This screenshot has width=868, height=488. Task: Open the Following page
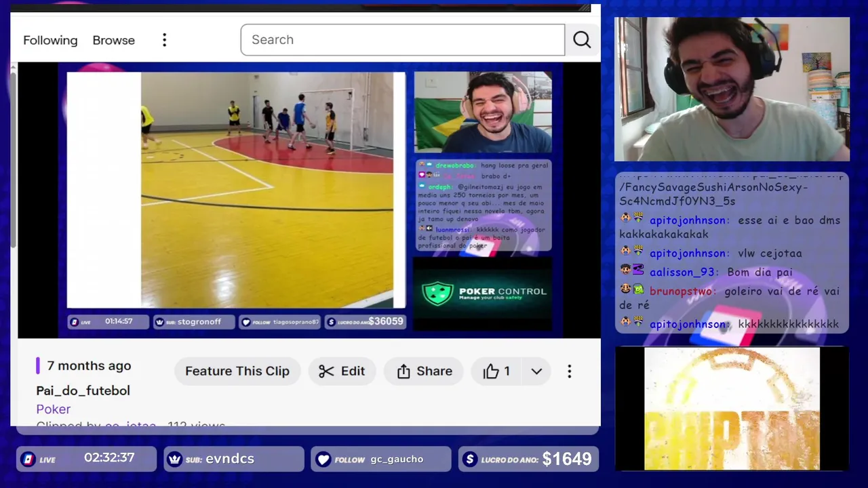click(x=50, y=40)
